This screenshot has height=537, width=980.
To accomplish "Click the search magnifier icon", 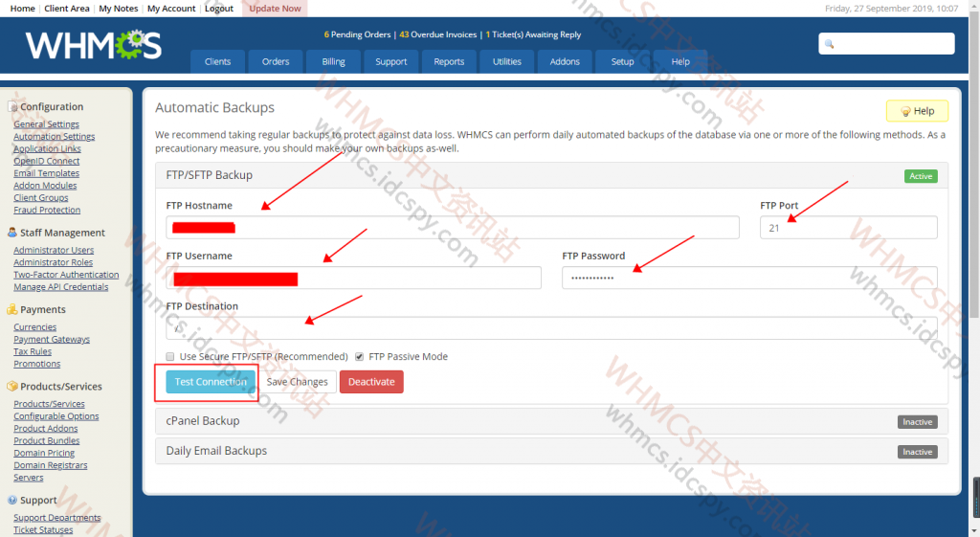I will point(830,44).
